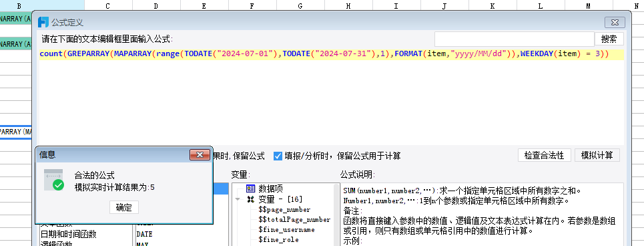644x246 pixels.
Task: Focus the function search input box
Action: [515, 39]
